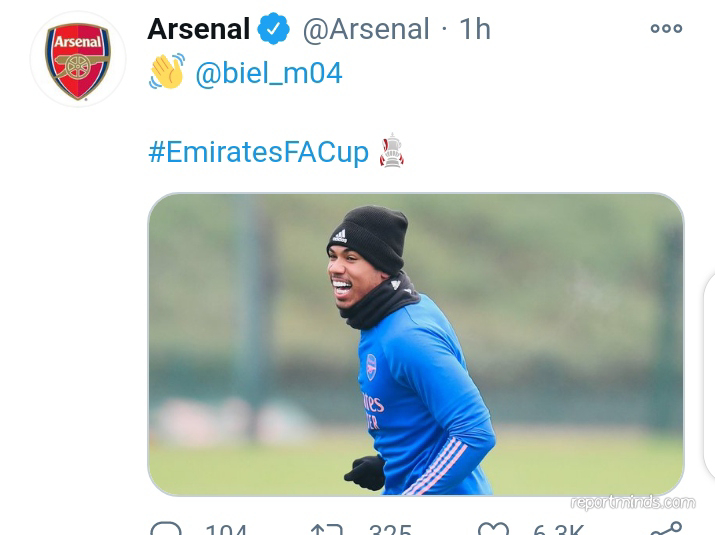Viewport: 715px width, 535px height.
Task: Click the 325 retweets count
Action: 390,530
